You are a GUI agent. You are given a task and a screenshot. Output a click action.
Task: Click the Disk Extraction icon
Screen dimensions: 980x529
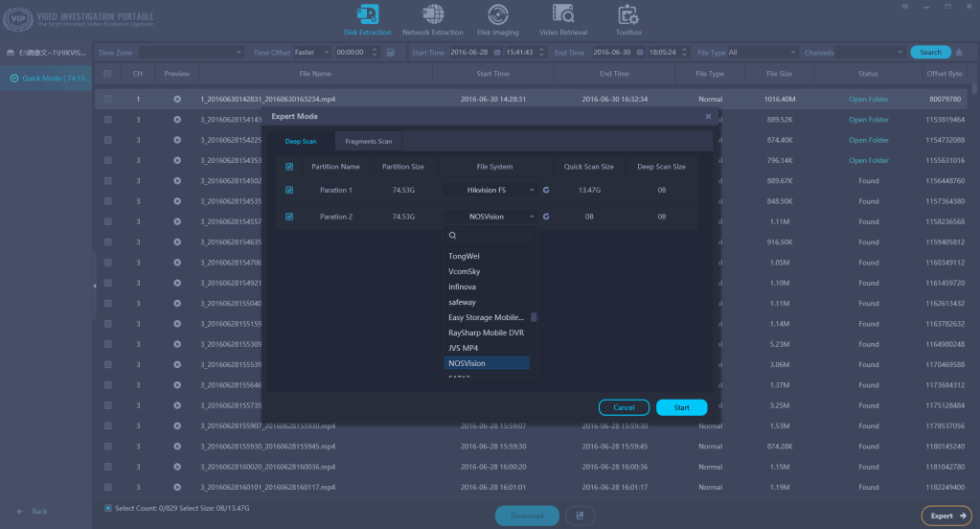point(367,15)
